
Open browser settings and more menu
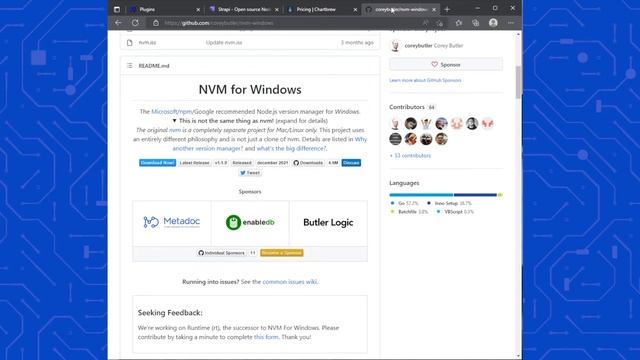511,23
